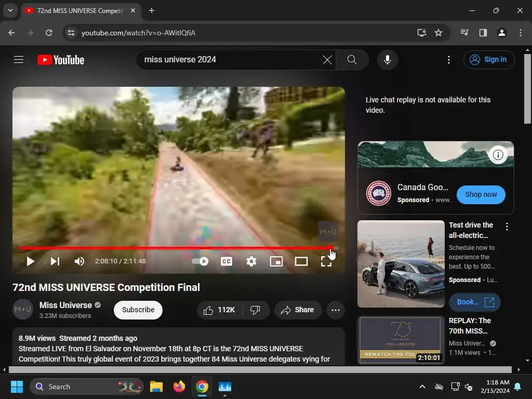
Task: Toggle the autoplay switch
Action: pyautogui.click(x=200, y=261)
